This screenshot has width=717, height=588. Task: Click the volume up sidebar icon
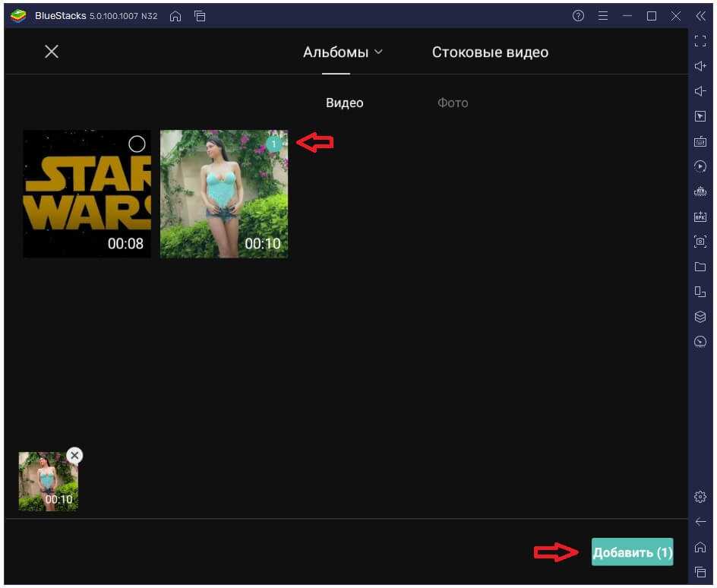tap(700, 67)
